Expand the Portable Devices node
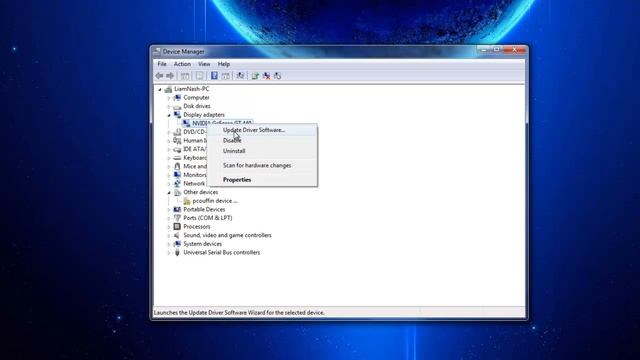This screenshot has width=640, height=360. (x=169, y=210)
